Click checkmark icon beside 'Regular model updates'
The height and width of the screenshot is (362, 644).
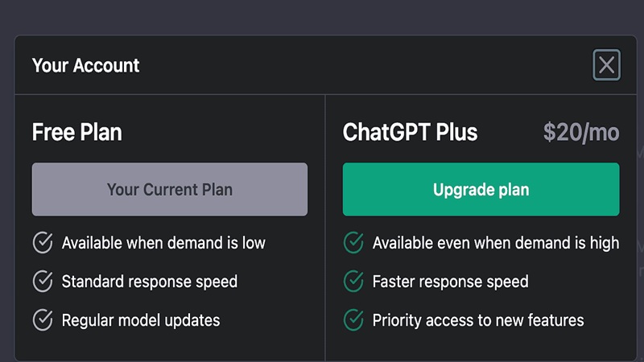coord(43,320)
